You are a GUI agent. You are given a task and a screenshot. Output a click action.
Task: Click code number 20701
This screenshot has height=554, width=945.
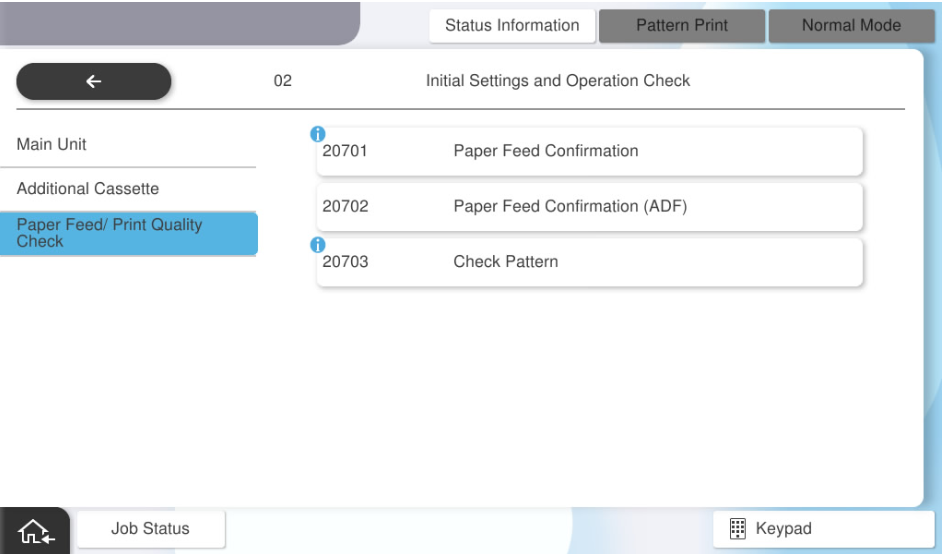pyautogui.click(x=345, y=152)
